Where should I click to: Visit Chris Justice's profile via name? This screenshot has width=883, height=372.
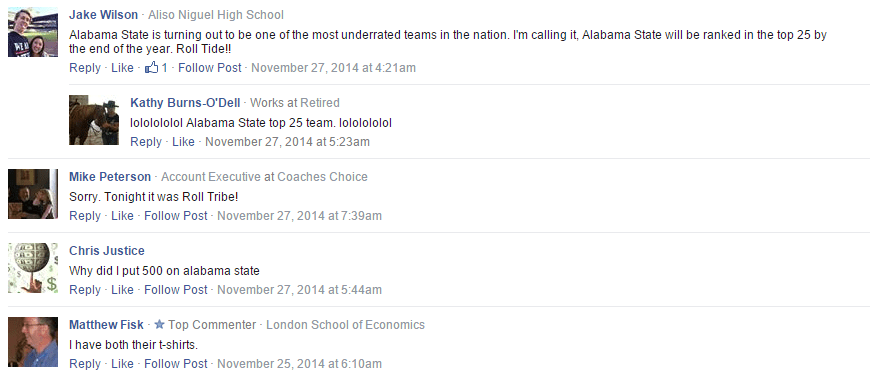[x=107, y=251]
